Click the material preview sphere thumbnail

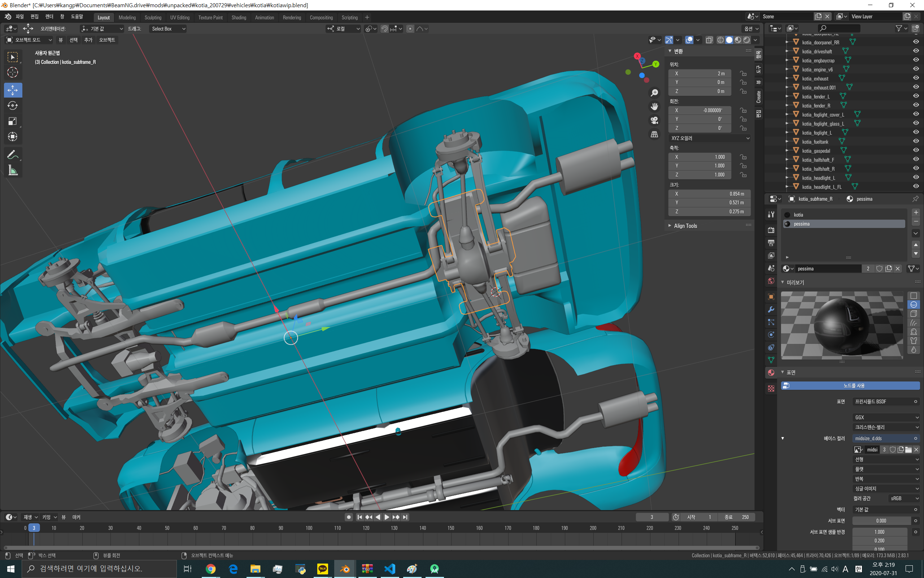[x=842, y=325]
